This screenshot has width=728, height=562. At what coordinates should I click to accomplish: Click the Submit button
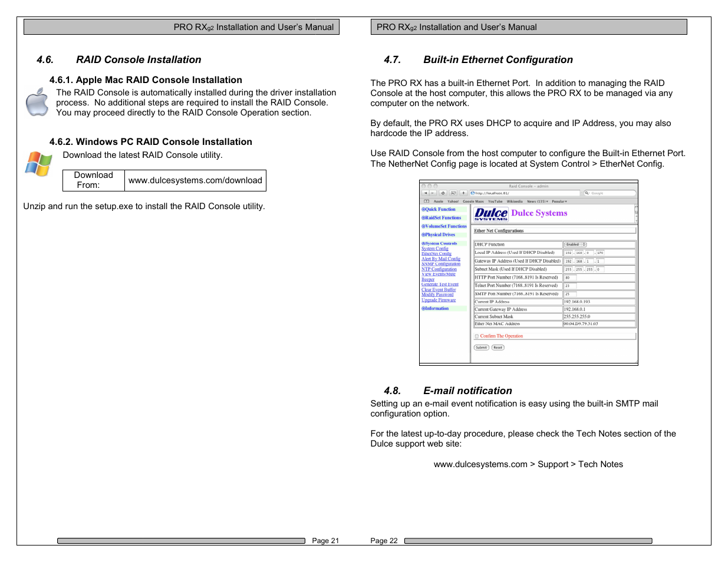(482, 348)
